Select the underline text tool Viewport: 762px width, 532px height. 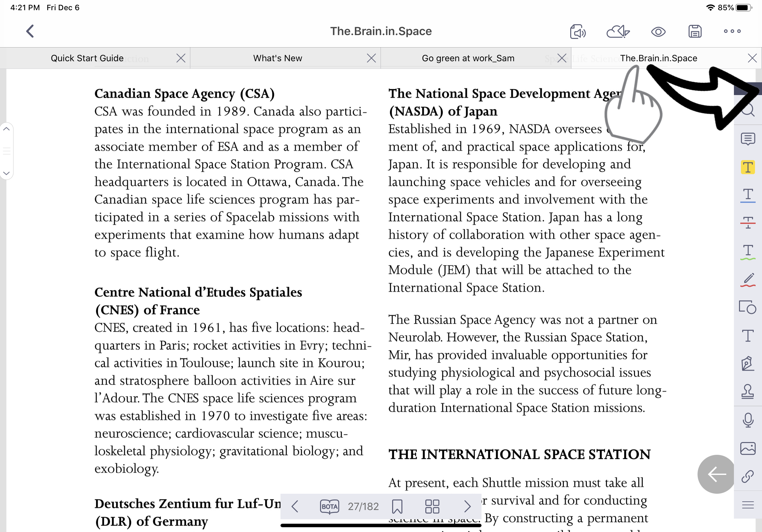[x=748, y=196]
